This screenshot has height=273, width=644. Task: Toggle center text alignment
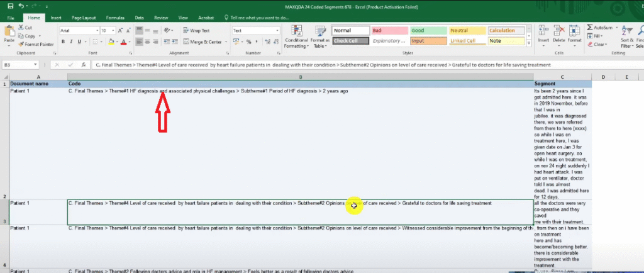(148, 42)
